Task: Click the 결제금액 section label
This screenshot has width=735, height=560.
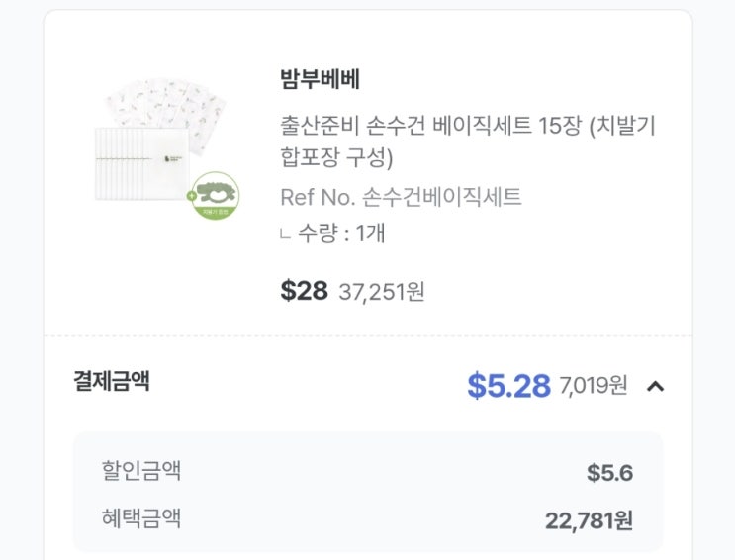Action: (112, 381)
